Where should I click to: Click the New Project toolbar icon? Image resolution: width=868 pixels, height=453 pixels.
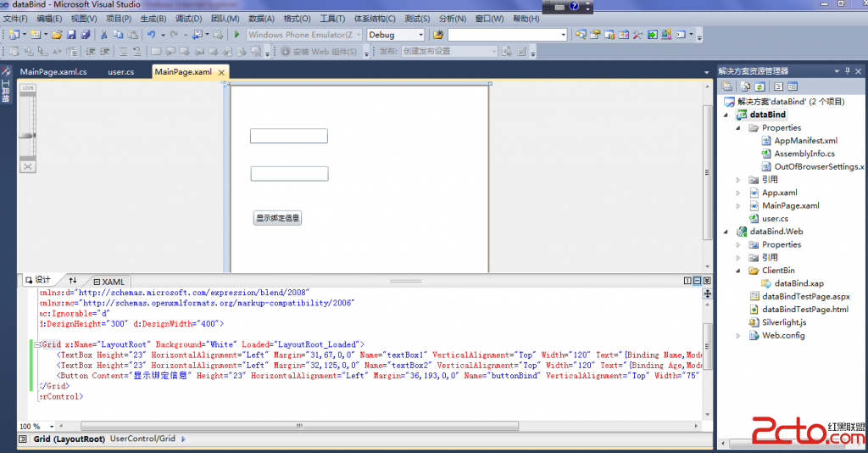coord(14,35)
